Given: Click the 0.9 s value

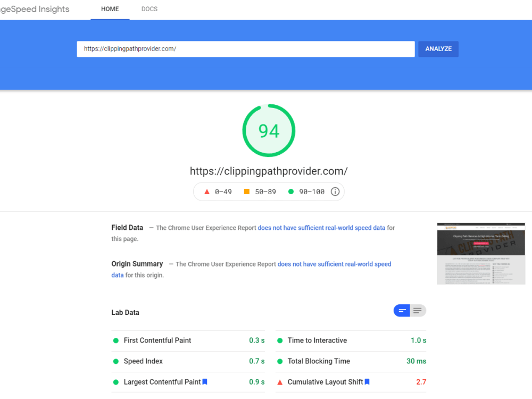Looking at the screenshot, I should [x=257, y=381].
